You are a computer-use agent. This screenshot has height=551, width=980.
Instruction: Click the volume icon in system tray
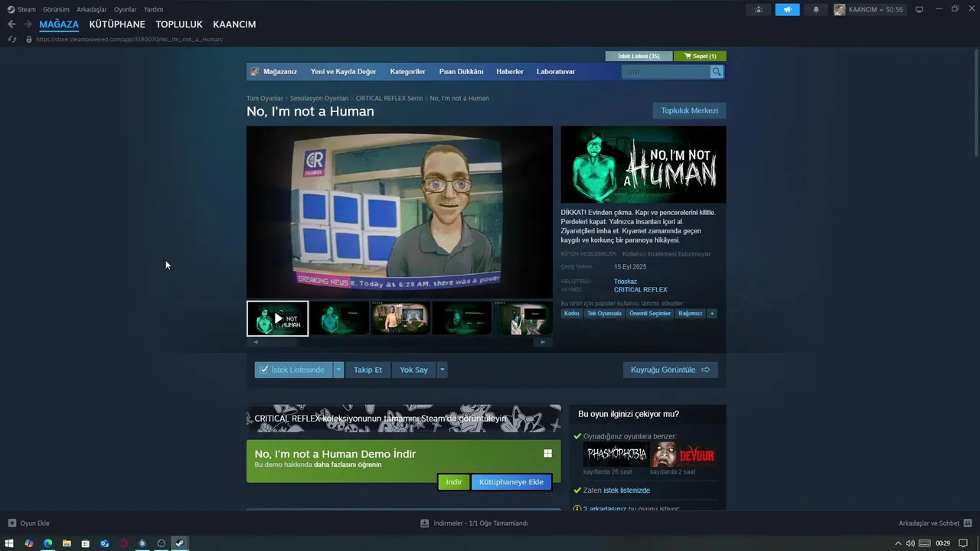[910, 543]
